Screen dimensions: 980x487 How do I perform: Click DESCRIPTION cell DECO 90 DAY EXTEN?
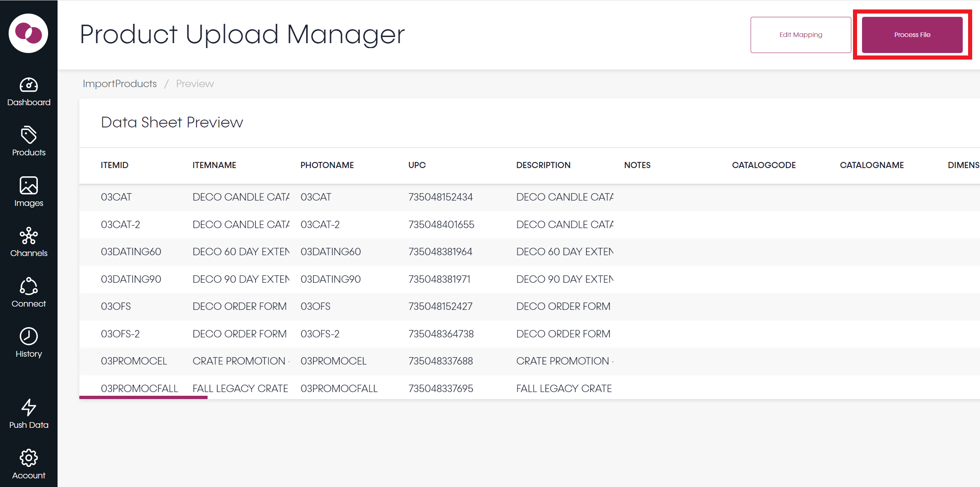[565, 279]
